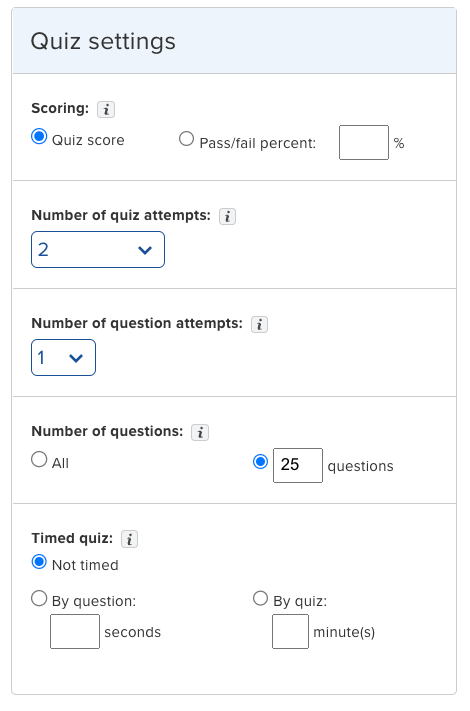Enable timing By quiz

[x=260, y=598]
